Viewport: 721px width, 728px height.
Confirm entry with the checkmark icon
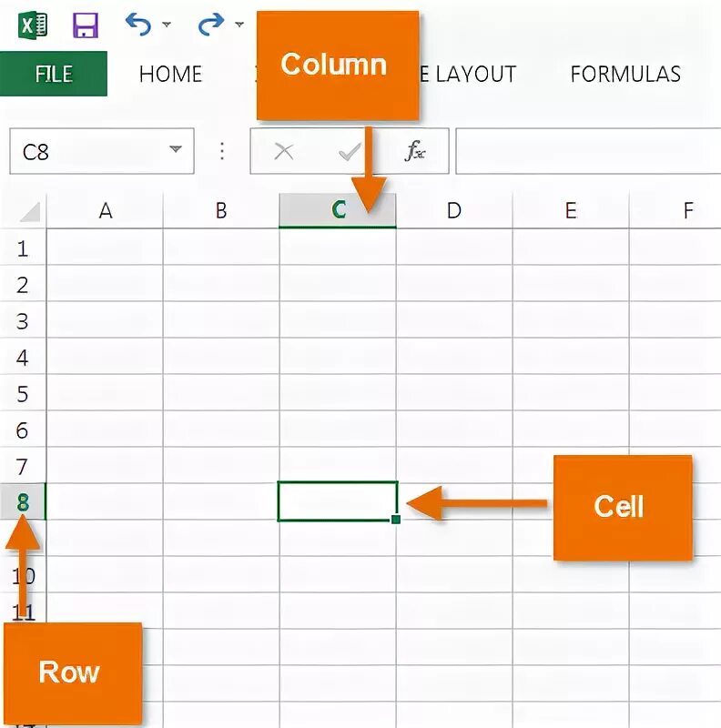(x=350, y=151)
